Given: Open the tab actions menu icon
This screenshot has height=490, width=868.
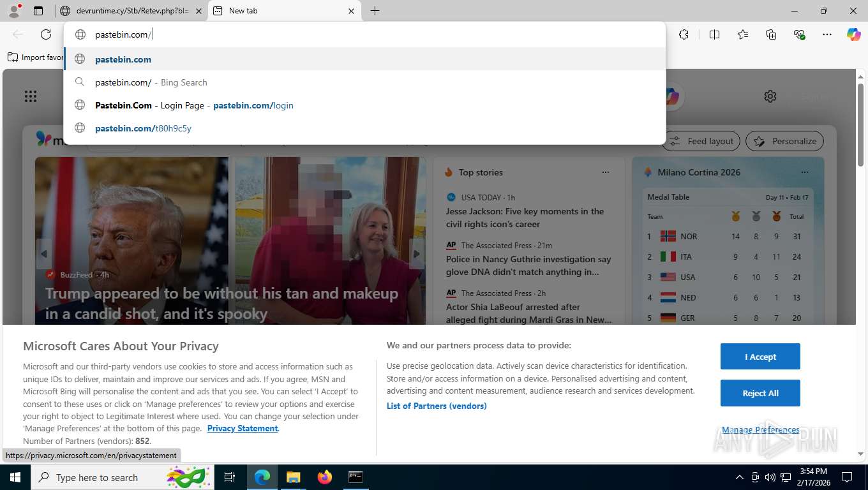Looking at the screenshot, I should [38, 11].
